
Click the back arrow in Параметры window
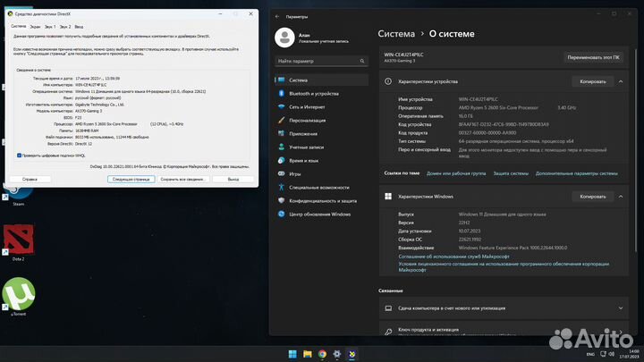pyautogui.click(x=277, y=16)
